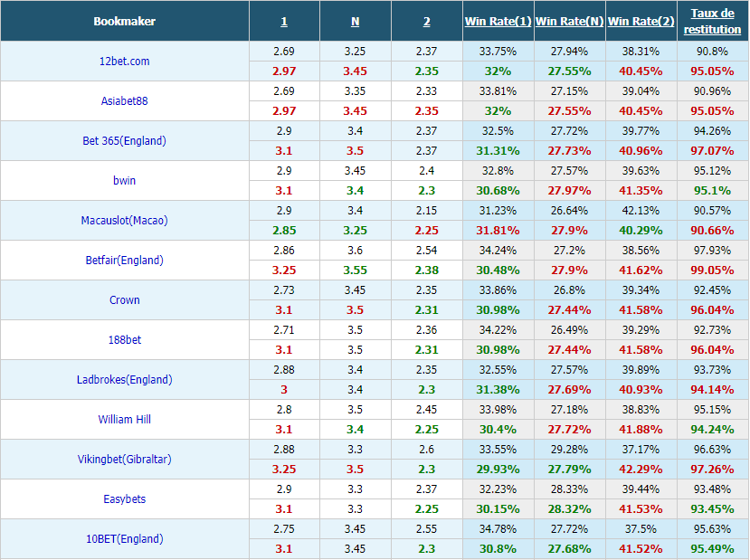Open the bwin bookmaker link
Screen dimensions: 750x560
coord(124,180)
